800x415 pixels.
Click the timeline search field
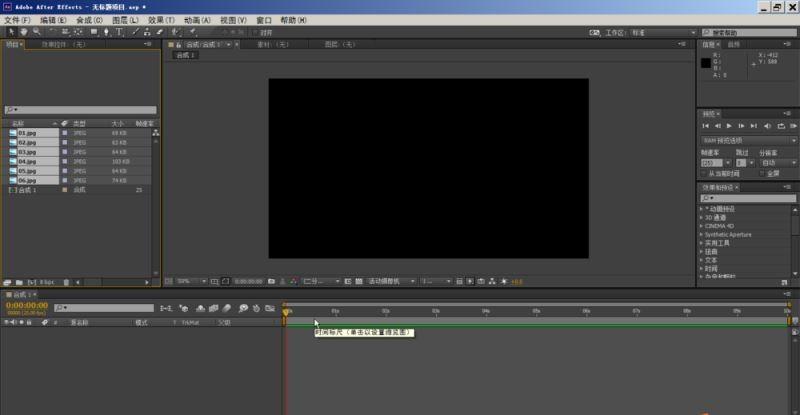[x=105, y=308]
